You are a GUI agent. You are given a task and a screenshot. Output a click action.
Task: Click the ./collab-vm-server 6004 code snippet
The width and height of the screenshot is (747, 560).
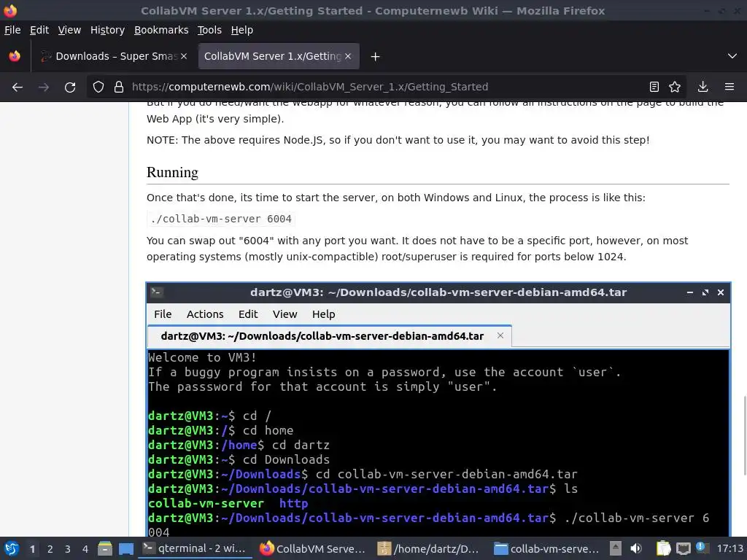221,219
